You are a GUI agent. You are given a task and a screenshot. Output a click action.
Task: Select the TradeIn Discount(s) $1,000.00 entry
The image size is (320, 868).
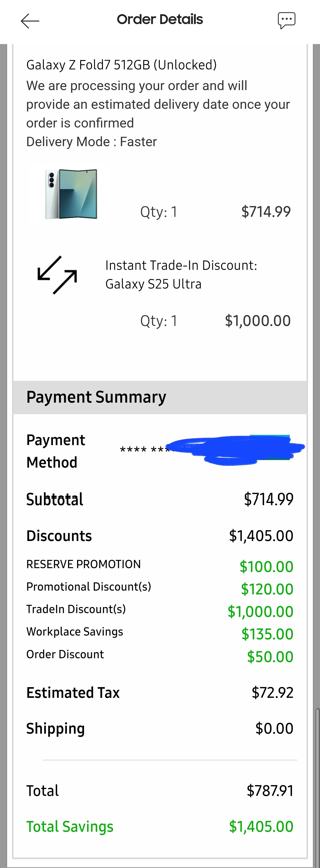(x=160, y=611)
